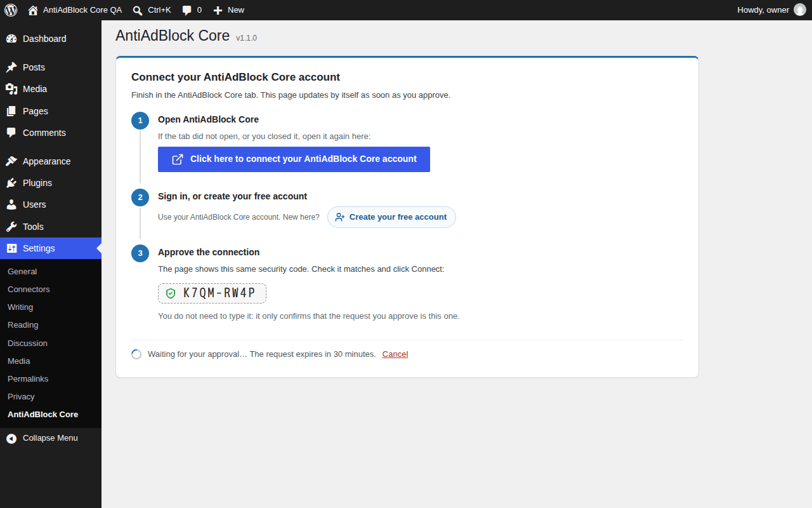Open Appearance menu label
This screenshot has height=508, width=812.
[46, 161]
